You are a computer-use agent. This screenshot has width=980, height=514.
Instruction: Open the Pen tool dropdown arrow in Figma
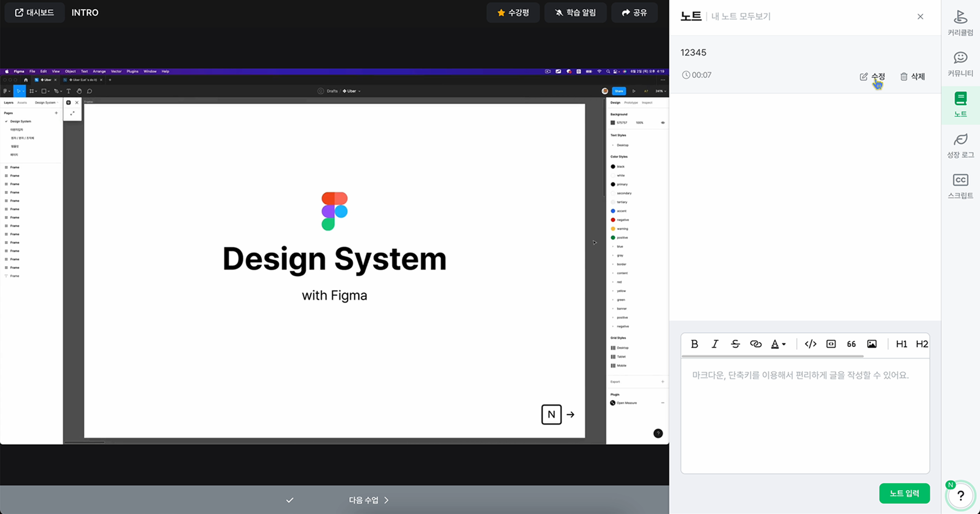(60, 92)
